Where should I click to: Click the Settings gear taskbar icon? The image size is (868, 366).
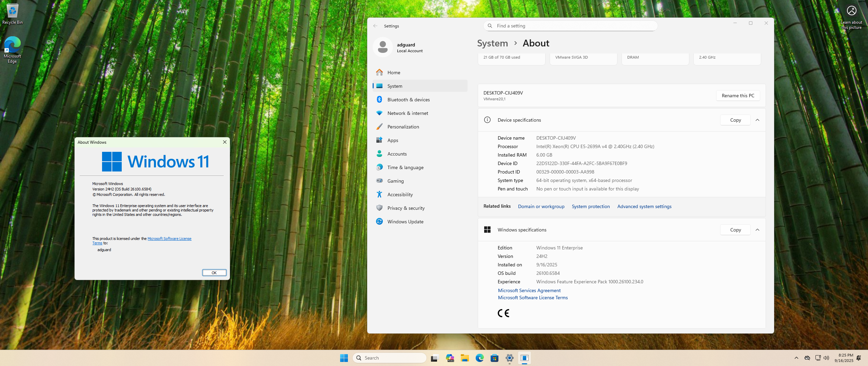(x=510, y=358)
